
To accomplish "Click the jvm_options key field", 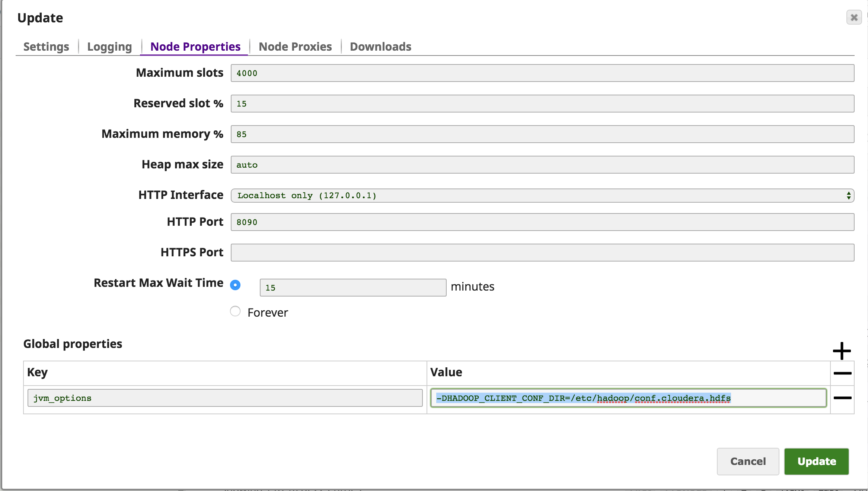I will coord(225,398).
